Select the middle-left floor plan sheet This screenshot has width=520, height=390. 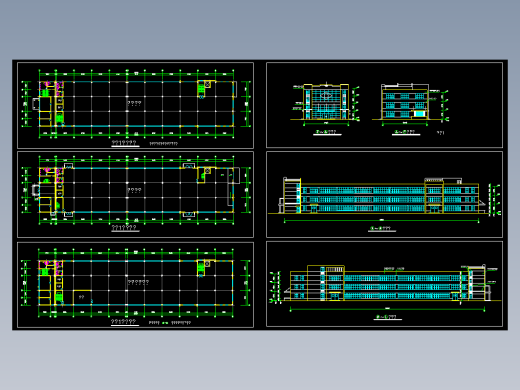[x=135, y=194]
